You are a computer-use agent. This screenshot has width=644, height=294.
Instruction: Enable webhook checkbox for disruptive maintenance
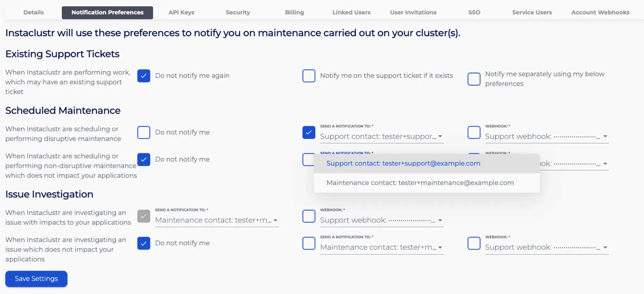[x=474, y=132]
